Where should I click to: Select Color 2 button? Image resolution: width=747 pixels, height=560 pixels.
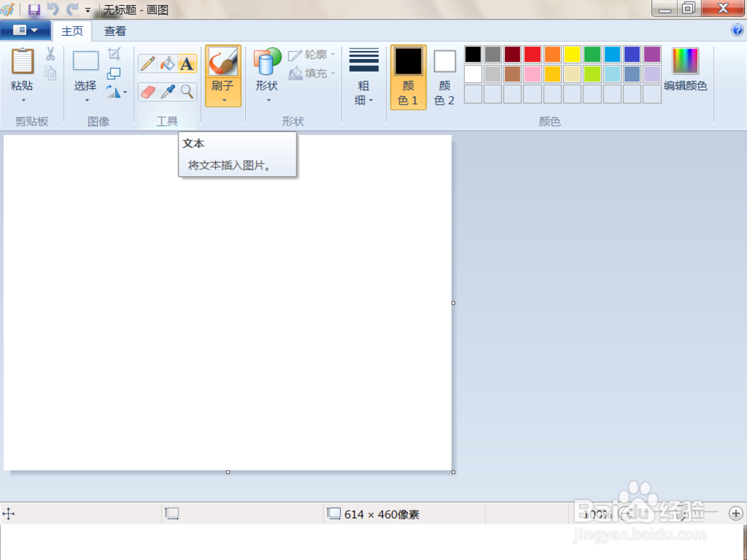[444, 77]
